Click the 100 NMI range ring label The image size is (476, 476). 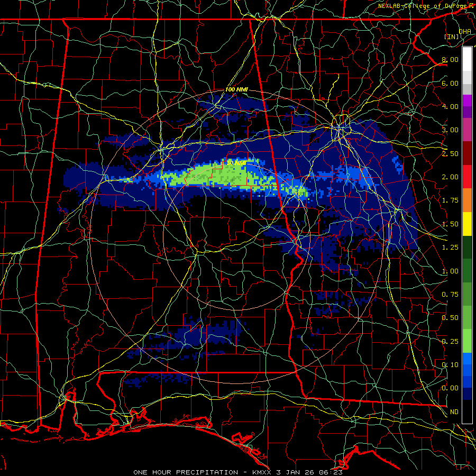236,89
